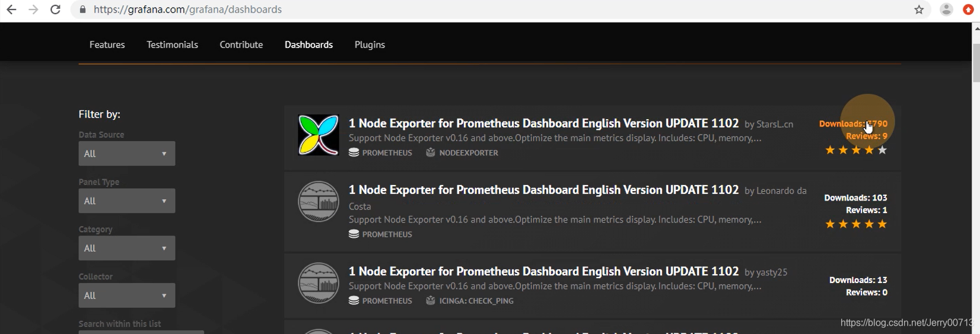Open the Category filter dropdown
The height and width of the screenshot is (334, 980).
(127, 248)
